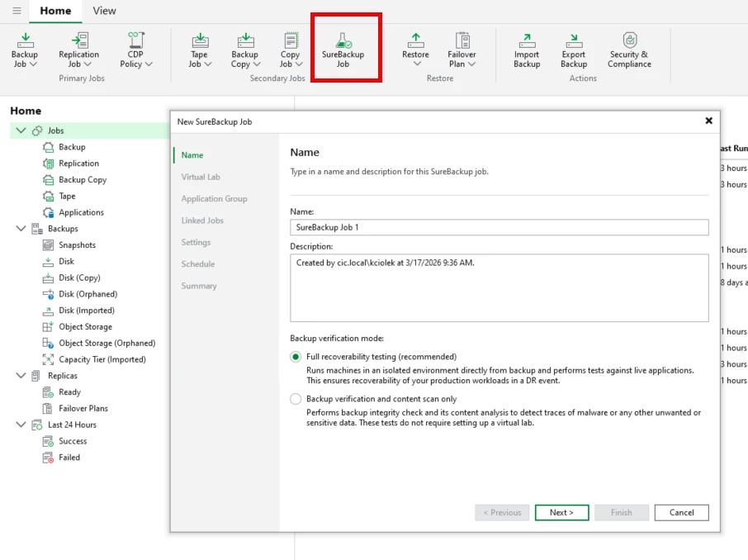Open the hamburger main menu
This screenshot has width=748, height=560.
point(17,11)
